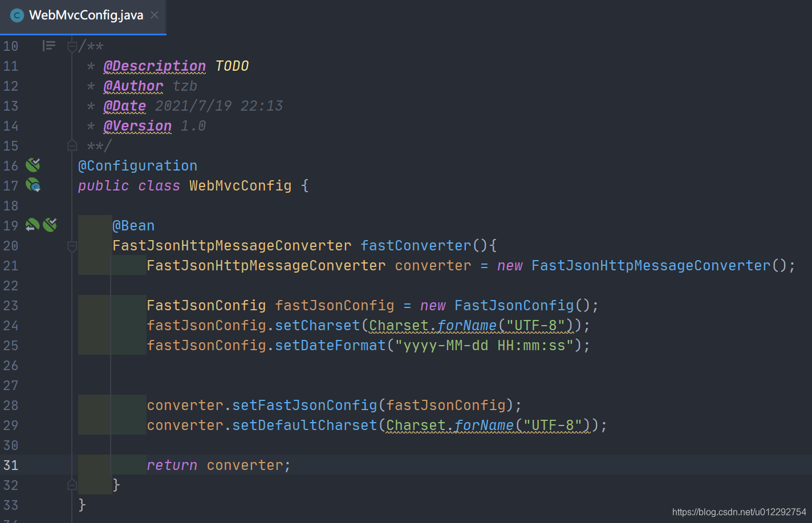This screenshot has height=523, width=812.
Task: Click the @Description tag in the comment
Action: pos(155,66)
